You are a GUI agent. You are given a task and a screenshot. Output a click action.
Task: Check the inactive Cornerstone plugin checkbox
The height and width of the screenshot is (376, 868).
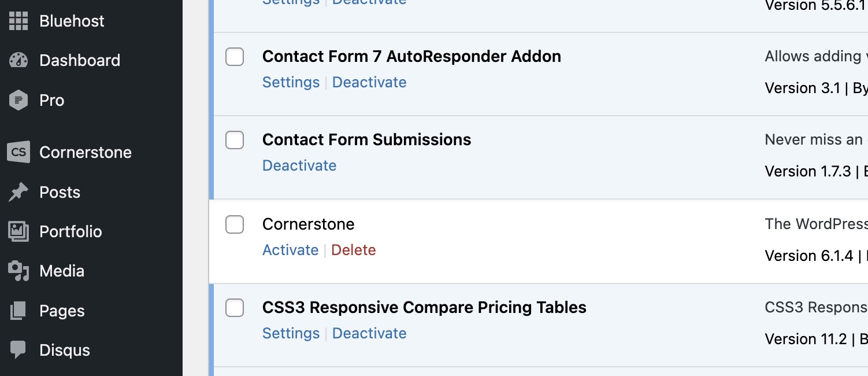coord(235,224)
